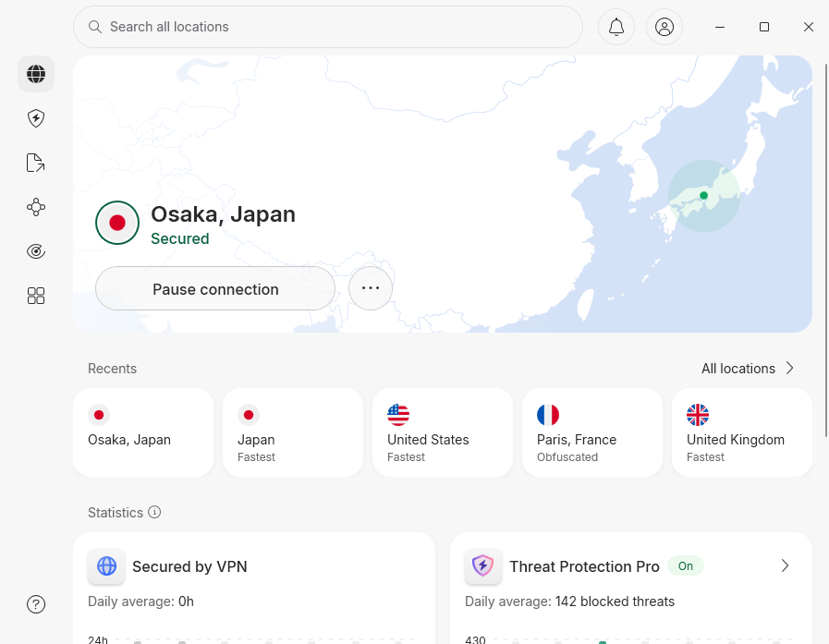The width and height of the screenshot is (829, 644).
Task: Click the vertical scrollbar thumb
Action: pyautogui.click(x=826, y=250)
